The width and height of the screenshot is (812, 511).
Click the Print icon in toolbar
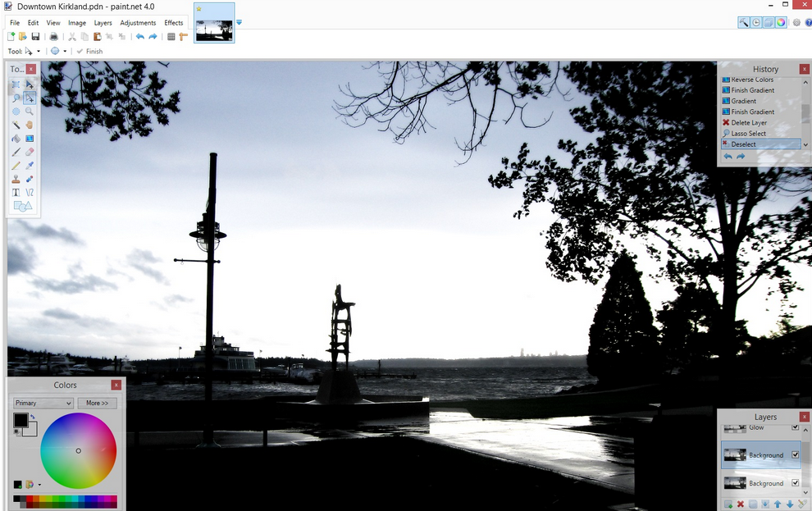(53, 36)
